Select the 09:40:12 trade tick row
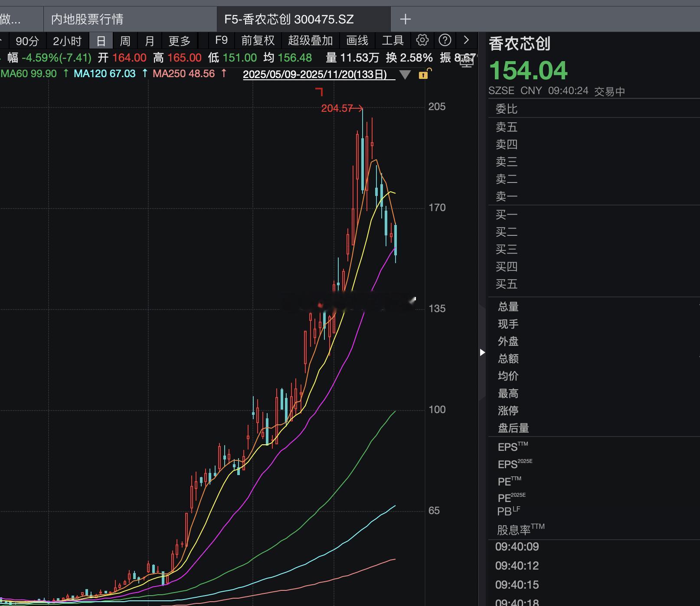Viewport: 700px width, 606px height. coord(594,566)
